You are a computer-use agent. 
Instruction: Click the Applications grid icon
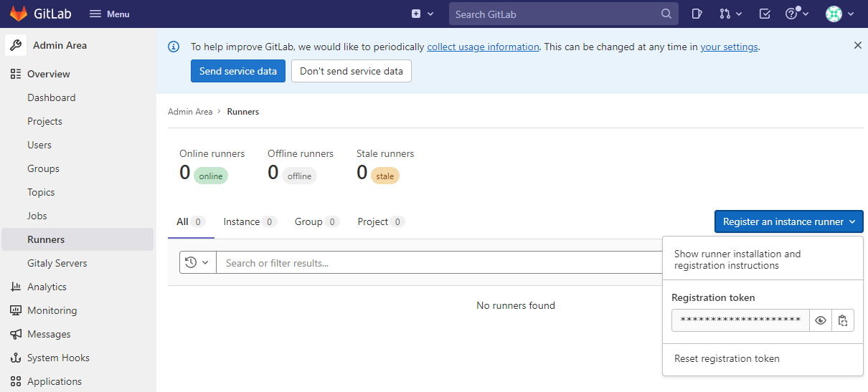pos(16,381)
